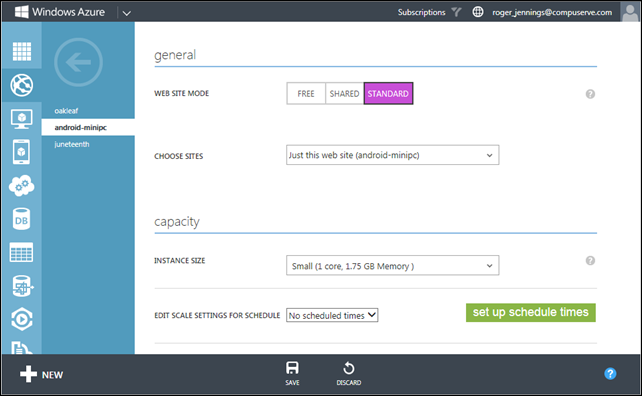Expand the Windows Azure header dropdown chevron
This screenshot has height=396, width=642.
point(127,13)
